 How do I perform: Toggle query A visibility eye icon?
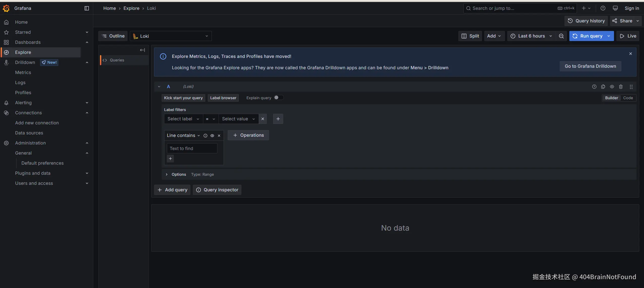[612, 87]
